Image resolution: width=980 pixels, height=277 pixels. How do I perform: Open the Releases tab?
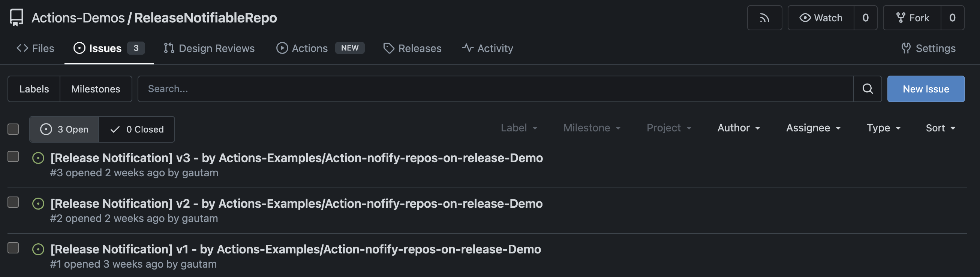412,48
